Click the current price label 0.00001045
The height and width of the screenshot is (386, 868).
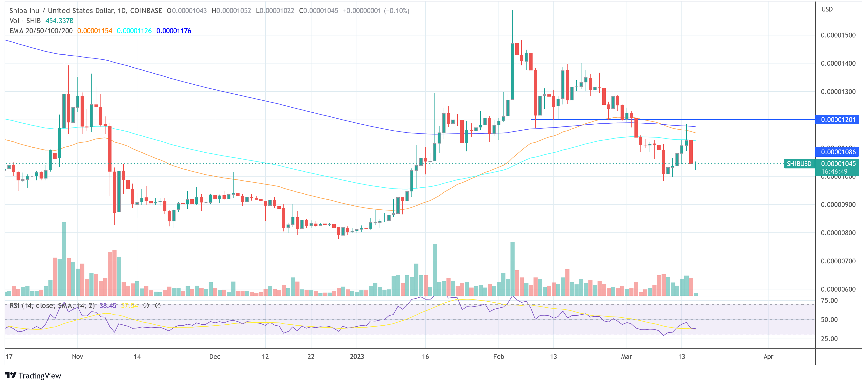(x=838, y=164)
